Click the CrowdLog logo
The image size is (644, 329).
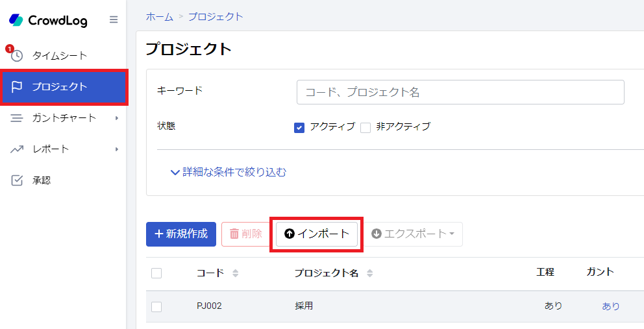(x=48, y=19)
